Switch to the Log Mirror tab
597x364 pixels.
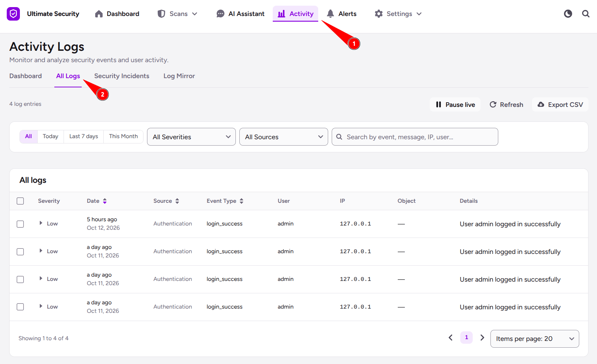[179, 76]
